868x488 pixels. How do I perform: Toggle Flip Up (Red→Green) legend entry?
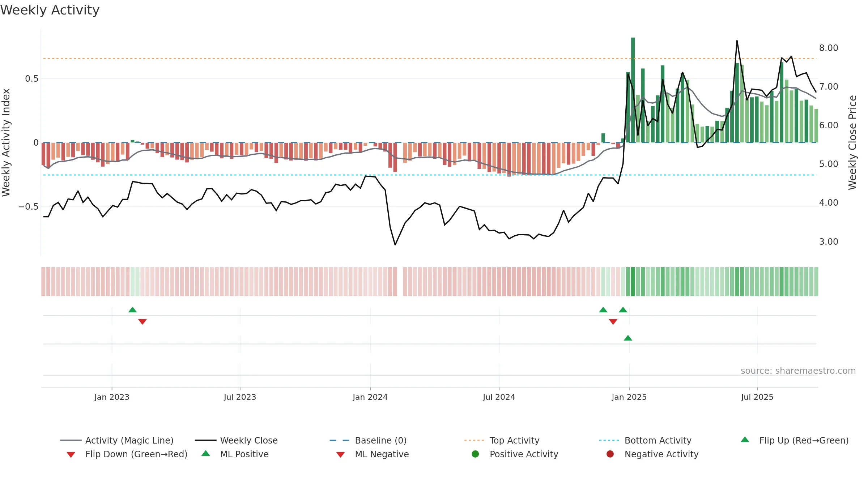[x=795, y=440]
